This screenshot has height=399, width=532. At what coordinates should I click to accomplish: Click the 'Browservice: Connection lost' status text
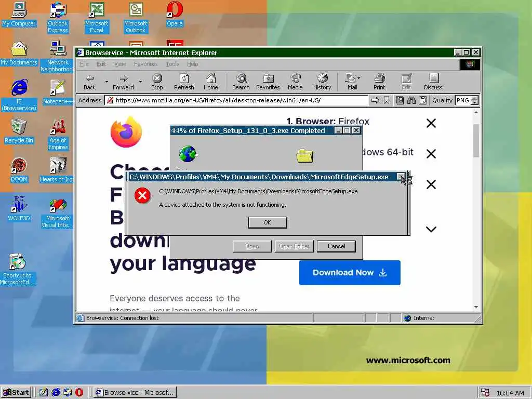123,318
